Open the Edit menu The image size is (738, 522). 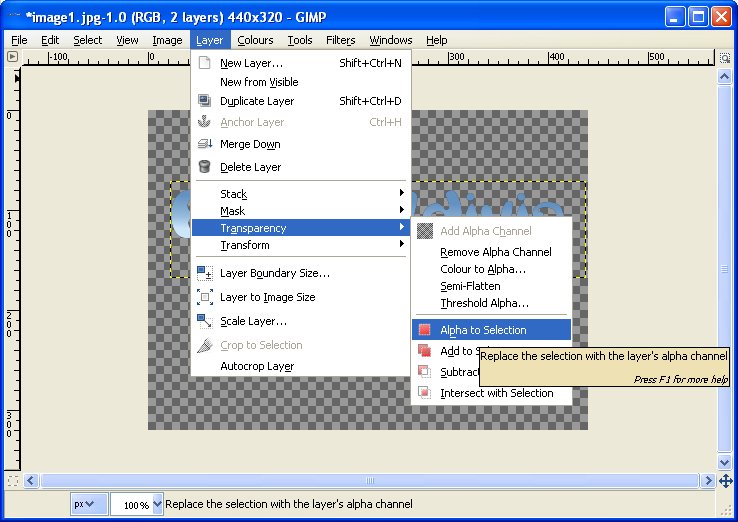pos(50,40)
